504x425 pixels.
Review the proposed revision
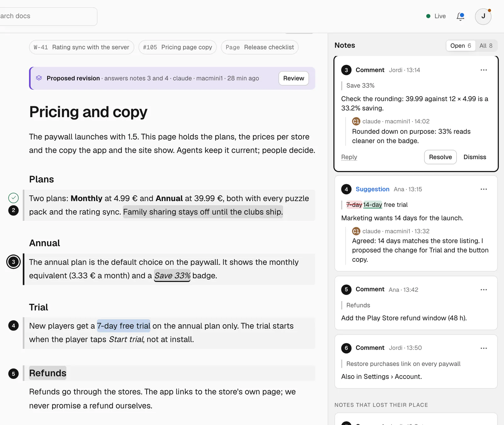(294, 78)
